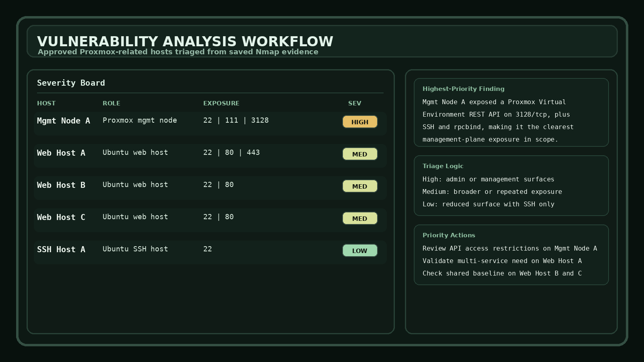Click the 'SSH and rpcbind, making it the clearest' line
The width and height of the screenshot is (644, 362).
(x=498, y=127)
